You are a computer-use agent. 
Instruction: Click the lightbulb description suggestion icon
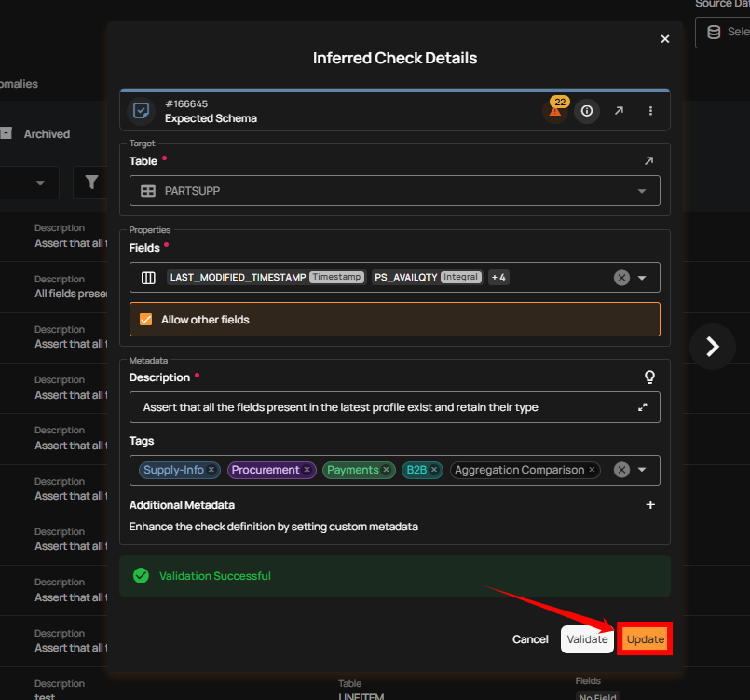click(x=649, y=377)
